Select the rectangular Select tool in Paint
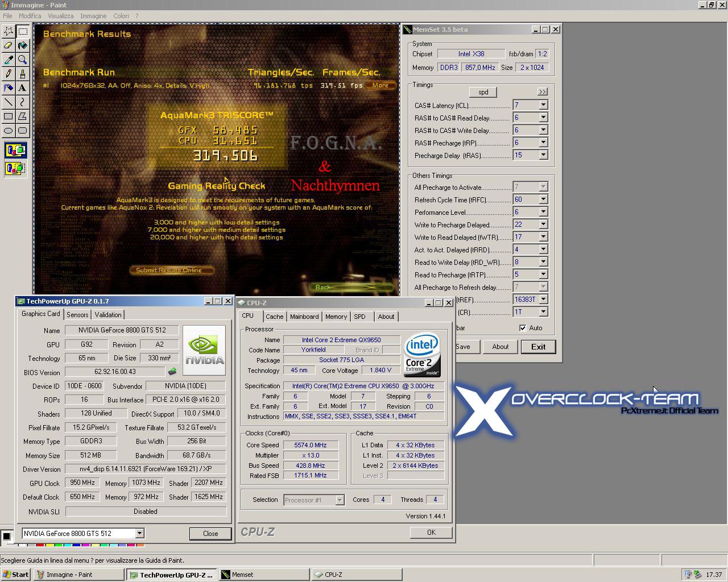Screen dimensions: 728x582 click(x=23, y=31)
